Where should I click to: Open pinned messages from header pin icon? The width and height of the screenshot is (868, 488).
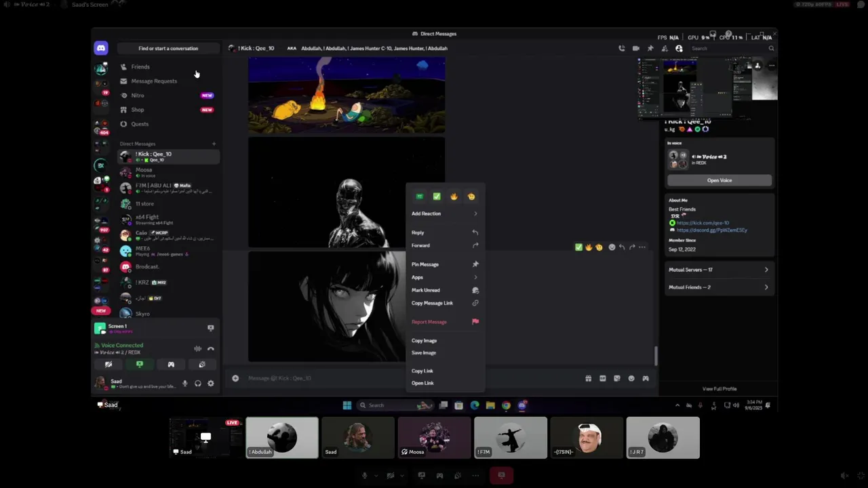650,48
